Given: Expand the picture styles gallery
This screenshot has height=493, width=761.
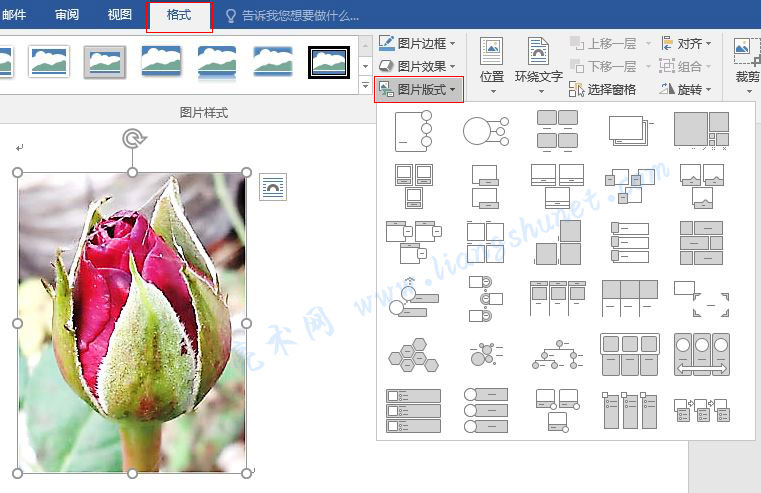Looking at the screenshot, I should click(x=365, y=86).
